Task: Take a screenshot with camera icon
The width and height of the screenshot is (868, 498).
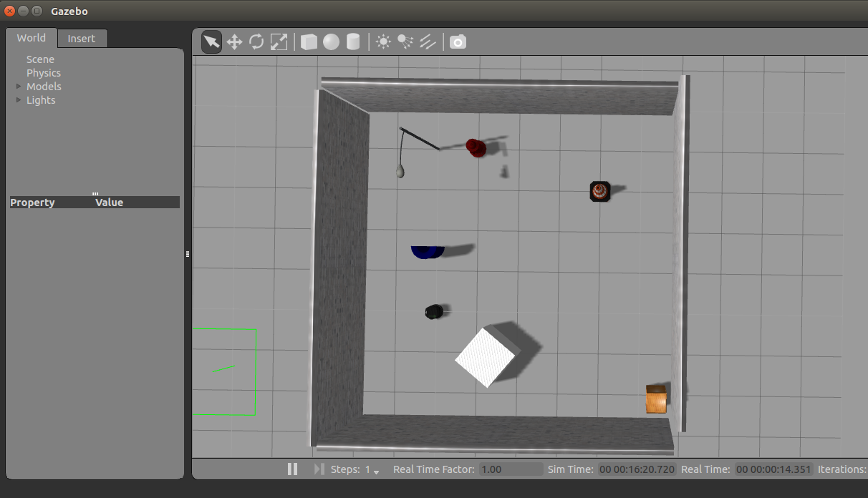Action: pos(458,42)
